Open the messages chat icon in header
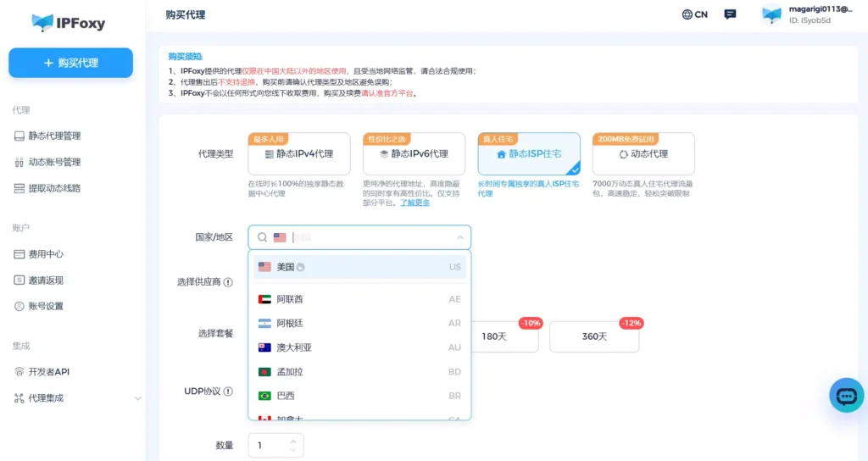This screenshot has height=461, width=868. coord(730,14)
